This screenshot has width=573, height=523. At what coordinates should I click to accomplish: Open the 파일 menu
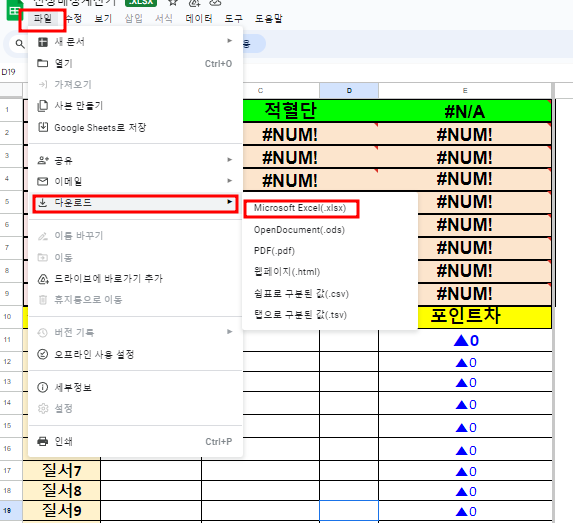[43, 18]
